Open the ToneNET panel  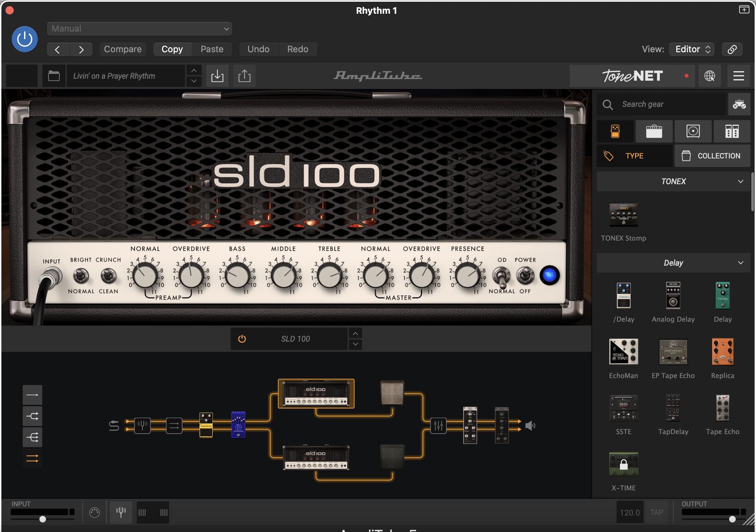point(632,76)
